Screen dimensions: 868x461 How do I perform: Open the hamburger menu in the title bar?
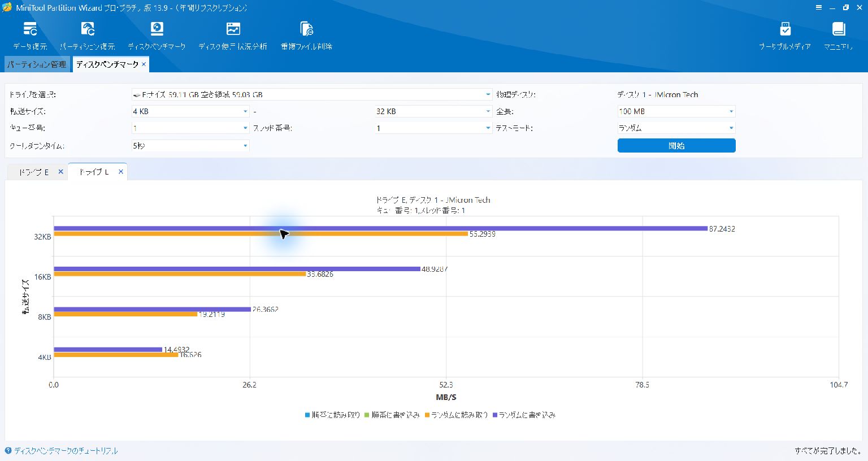(x=819, y=8)
